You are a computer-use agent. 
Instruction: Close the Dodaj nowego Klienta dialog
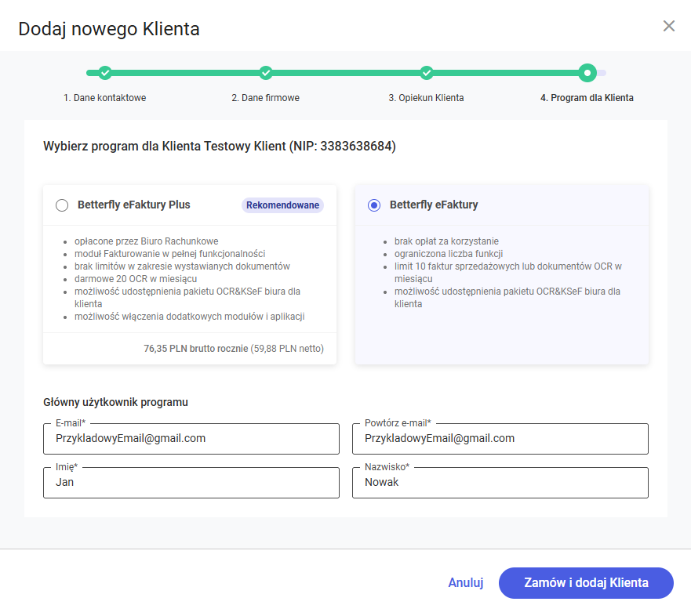tap(669, 26)
